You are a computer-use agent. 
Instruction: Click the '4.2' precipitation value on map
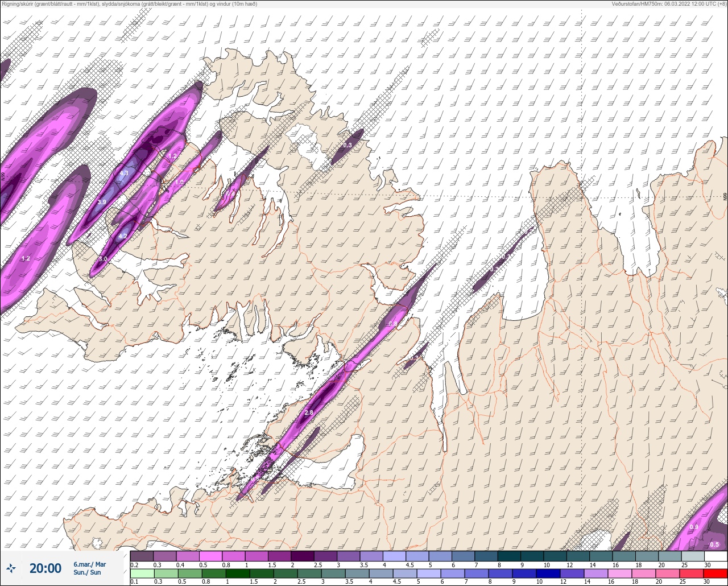tap(122, 236)
